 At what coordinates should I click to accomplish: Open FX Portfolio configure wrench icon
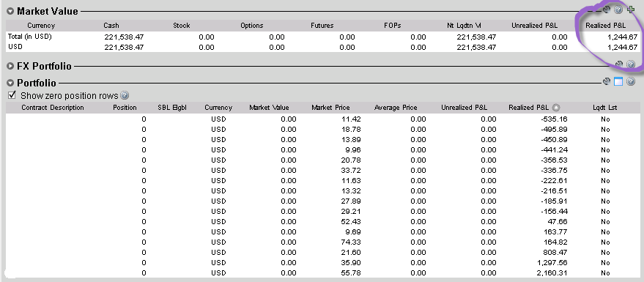point(619,64)
